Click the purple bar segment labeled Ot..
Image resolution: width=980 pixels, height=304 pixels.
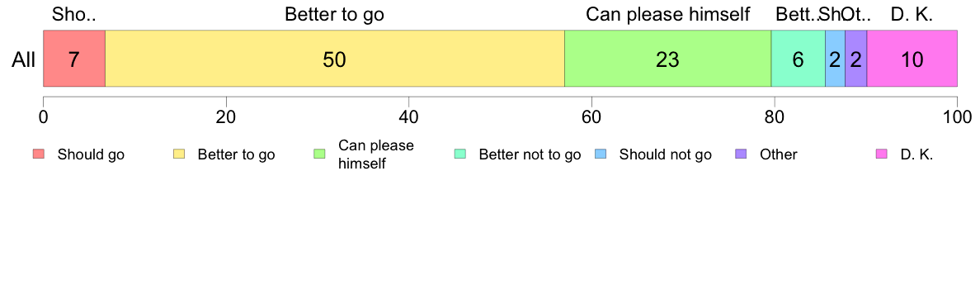click(855, 58)
